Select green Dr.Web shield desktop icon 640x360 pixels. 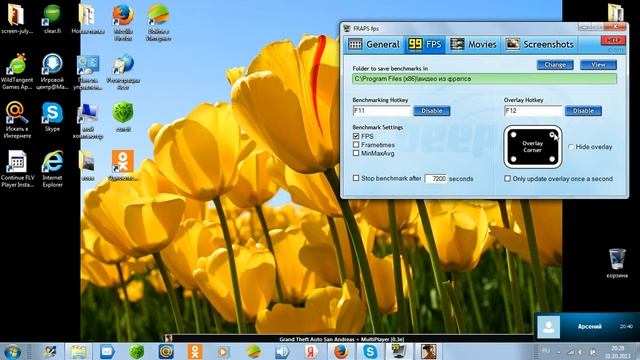pos(123,116)
